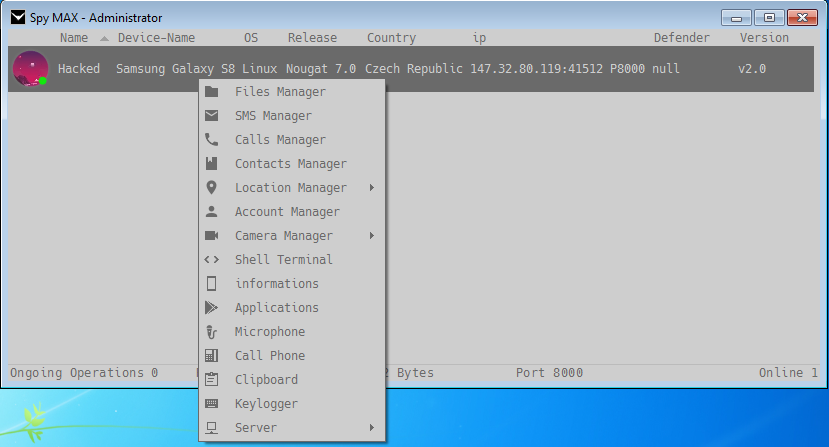This screenshot has height=447, width=829.
Task: Click the 'v2.0' version cell
Action: point(752,69)
